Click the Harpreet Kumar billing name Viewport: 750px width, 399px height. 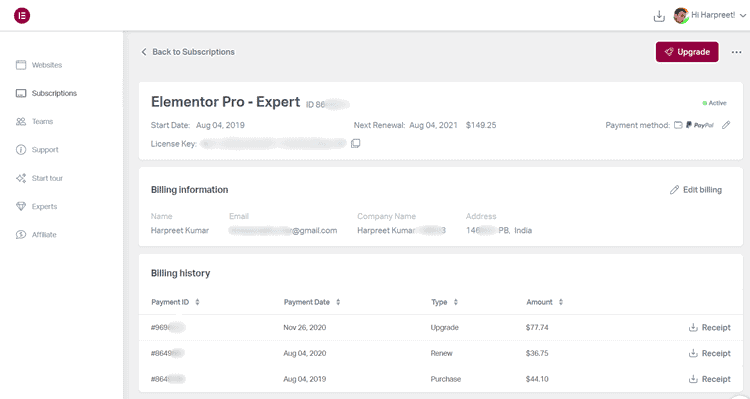pos(180,230)
